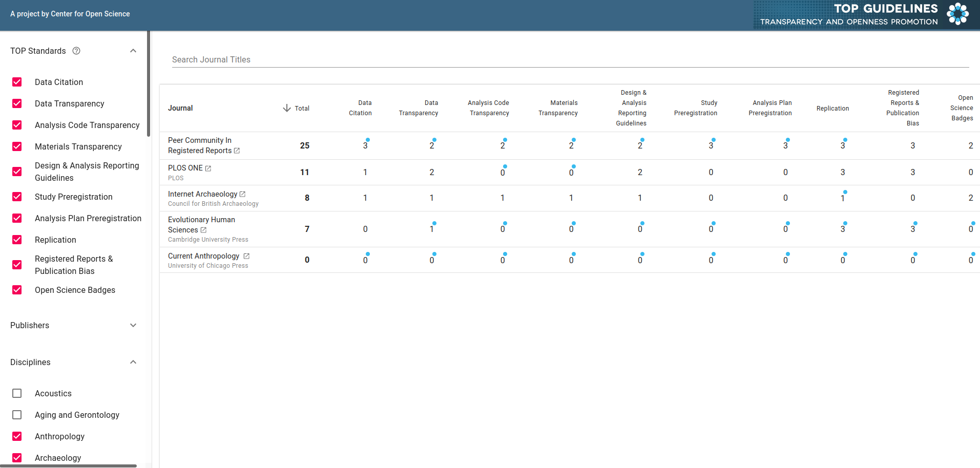The width and height of the screenshot is (980, 468).
Task: Enable the Acoustics discipline checkbox
Action: (17, 393)
